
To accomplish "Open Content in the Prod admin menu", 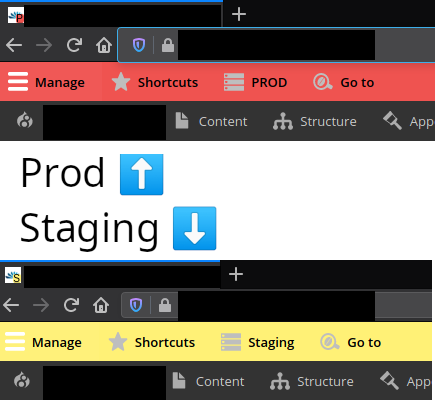I will coord(211,121).
